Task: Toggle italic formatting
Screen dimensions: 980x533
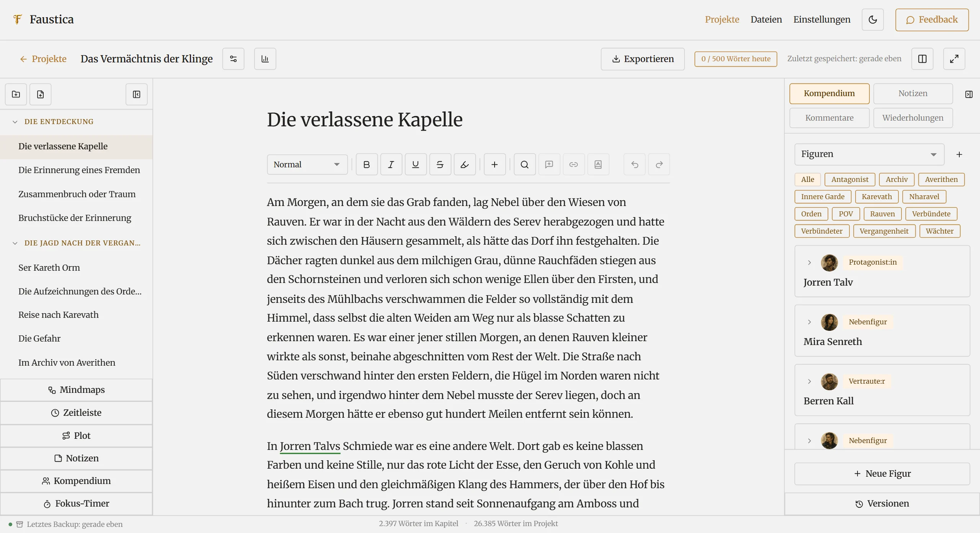Action: [x=391, y=164]
